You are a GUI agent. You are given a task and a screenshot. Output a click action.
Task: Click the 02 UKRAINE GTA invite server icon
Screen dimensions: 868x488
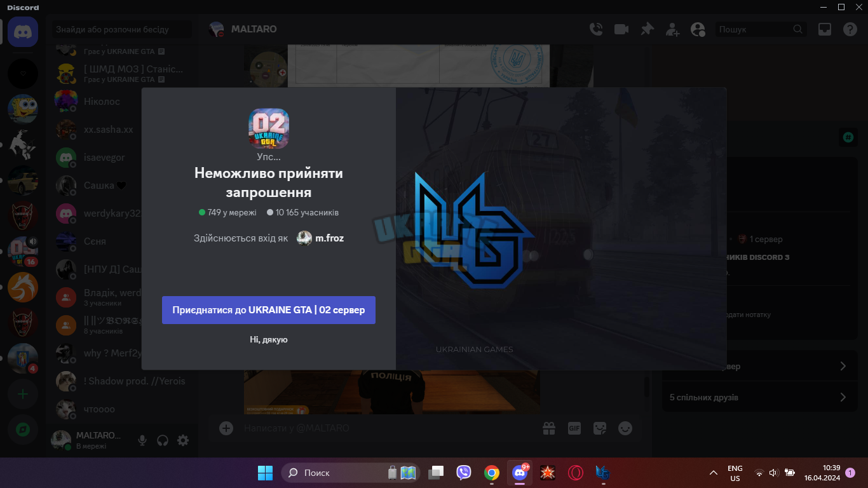(x=269, y=128)
